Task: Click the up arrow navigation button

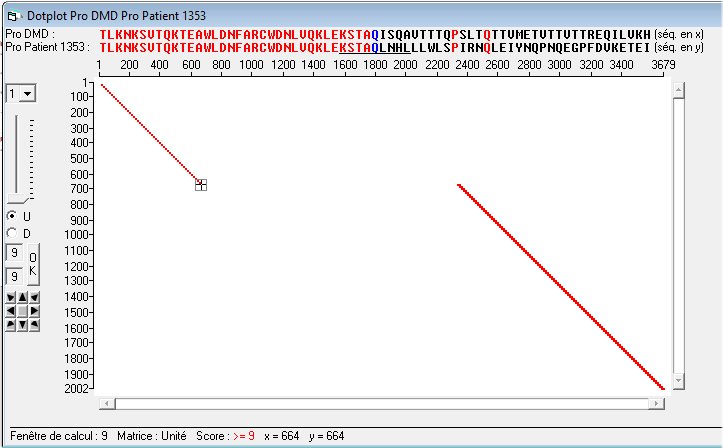Action: (22, 297)
